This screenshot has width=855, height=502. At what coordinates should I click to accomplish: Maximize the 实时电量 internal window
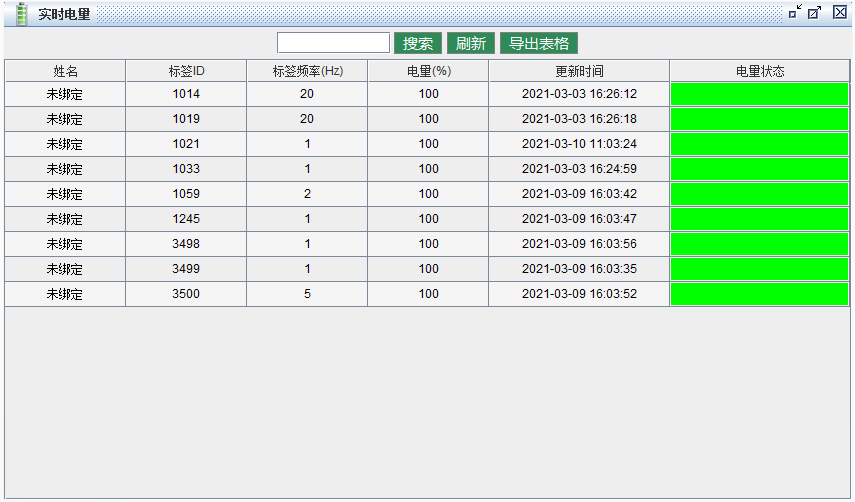click(x=815, y=13)
